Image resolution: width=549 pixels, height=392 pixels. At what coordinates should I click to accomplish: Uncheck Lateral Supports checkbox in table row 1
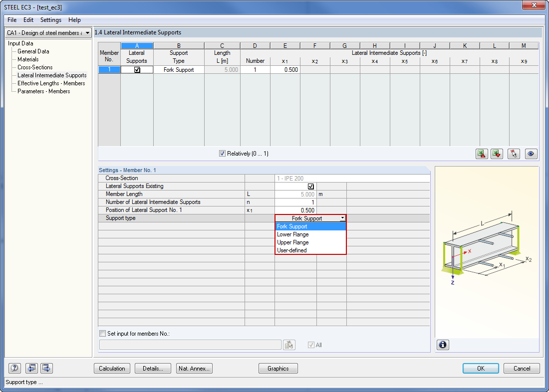click(x=137, y=70)
